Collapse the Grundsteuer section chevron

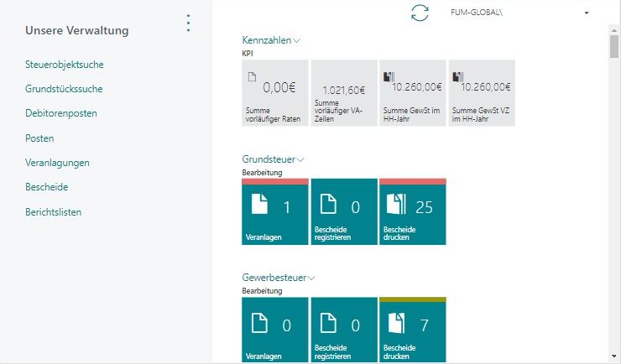tap(300, 159)
